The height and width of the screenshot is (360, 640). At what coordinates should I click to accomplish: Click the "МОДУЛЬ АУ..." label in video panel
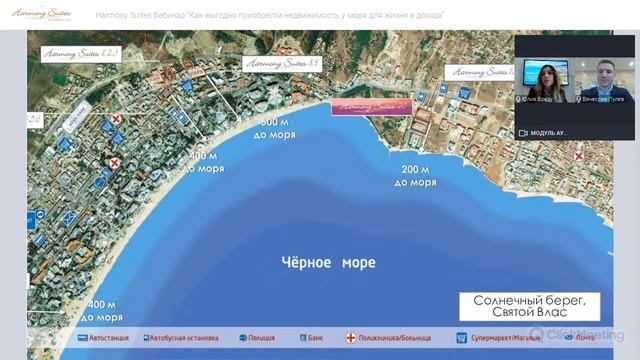point(549,133)
